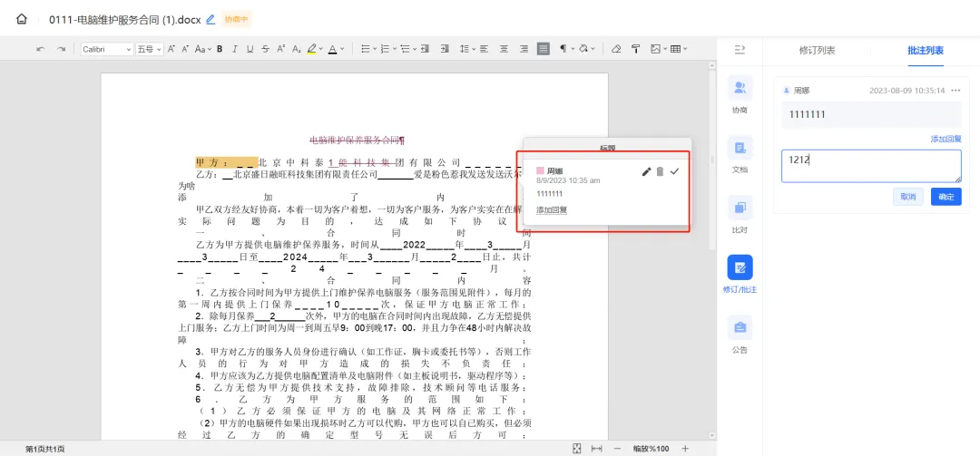Switch to the 修订列表 tab
Screen dimensions: 980x456
point(817,51)
